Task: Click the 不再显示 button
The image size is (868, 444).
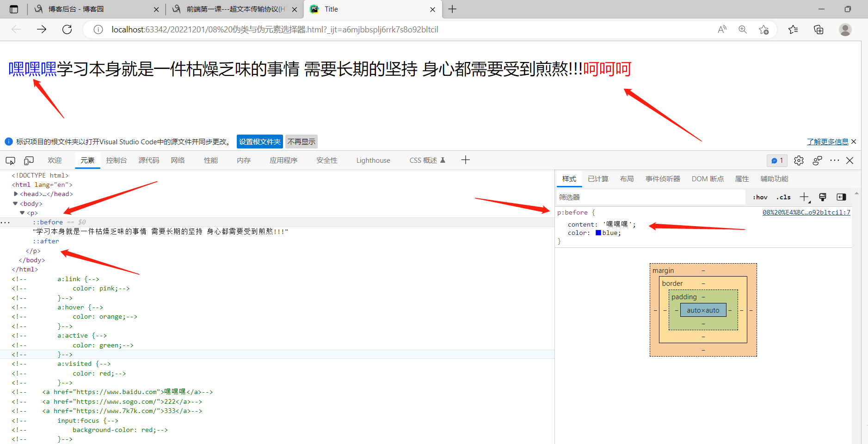Action: click(x=302, y=142)
